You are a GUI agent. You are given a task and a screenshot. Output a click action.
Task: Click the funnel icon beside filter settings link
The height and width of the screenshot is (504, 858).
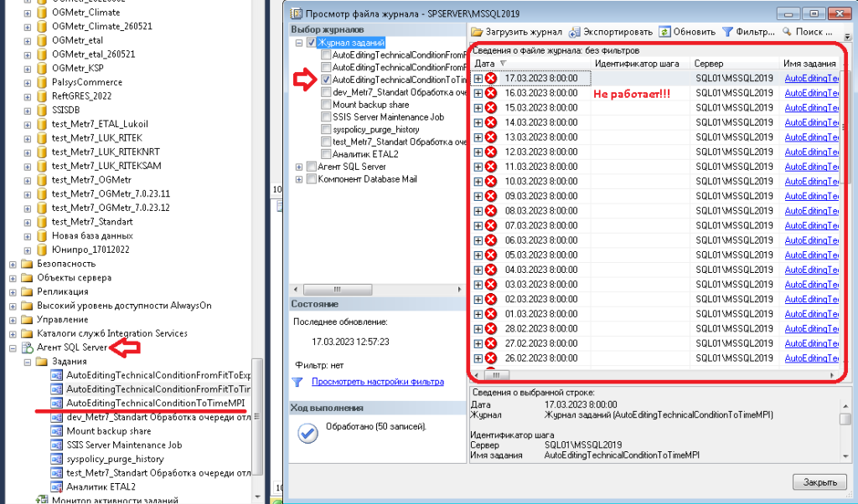point(297,382)
